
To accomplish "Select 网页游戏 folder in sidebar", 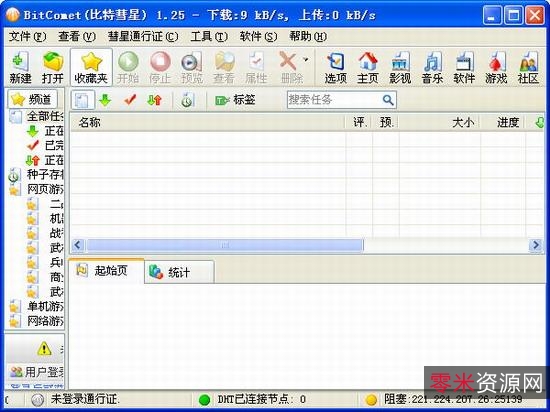I will [36, 189].
